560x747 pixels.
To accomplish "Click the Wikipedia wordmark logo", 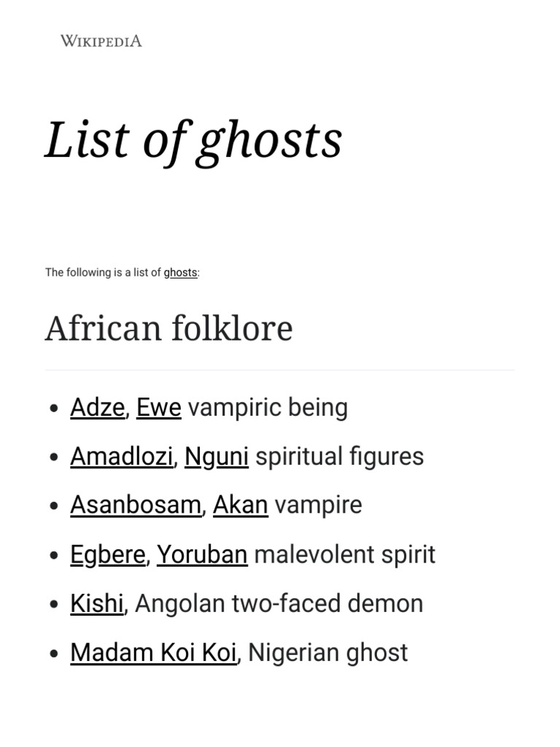I will [101, 41].
